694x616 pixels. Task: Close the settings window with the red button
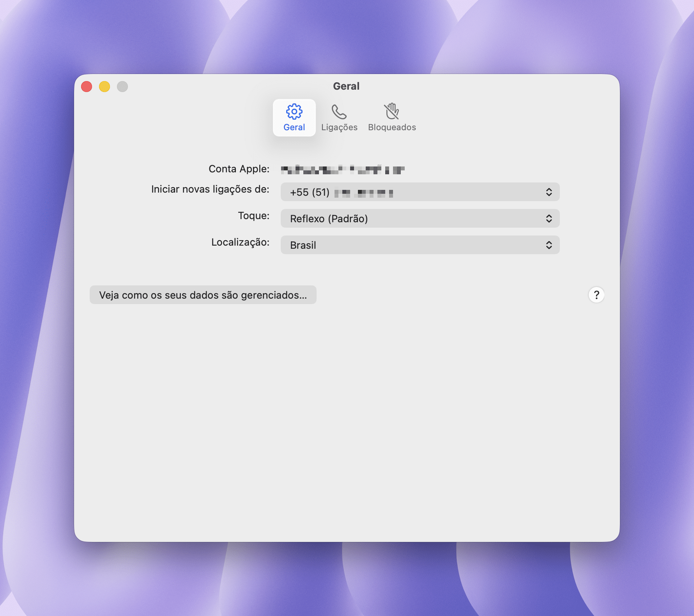(x=87, y=87)
